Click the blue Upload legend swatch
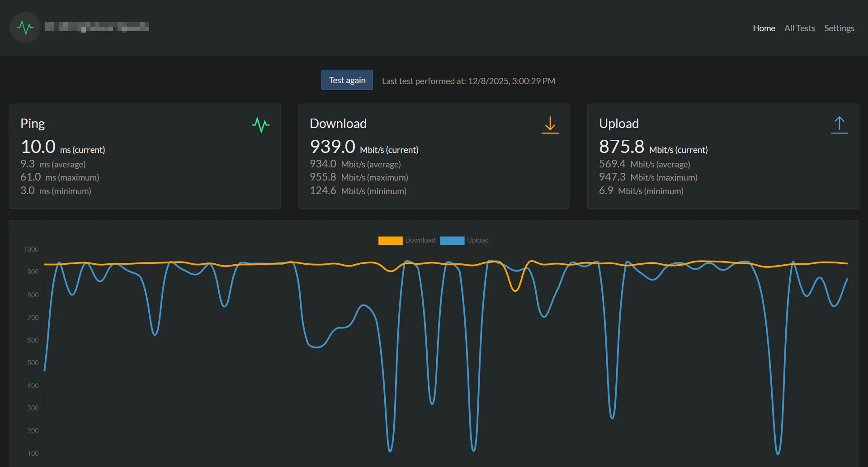Viewport: 868px width, 467px height. point(452,240)
